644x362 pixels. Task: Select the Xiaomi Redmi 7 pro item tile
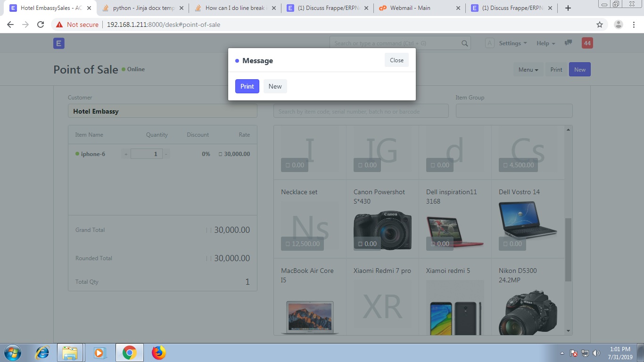point(382,297)
